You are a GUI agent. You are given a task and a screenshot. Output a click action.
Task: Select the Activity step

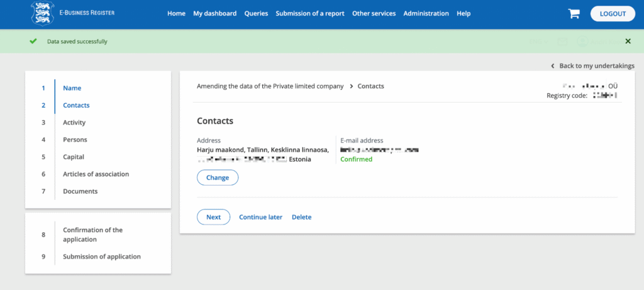tap(74, 123)
